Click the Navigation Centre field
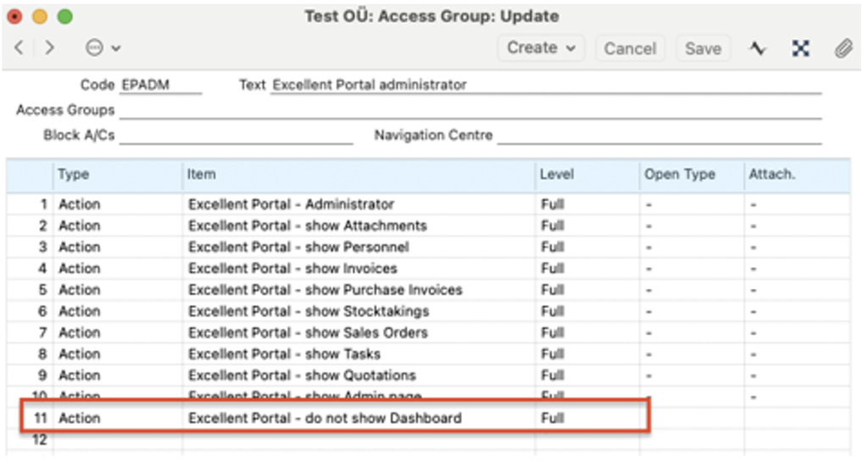868x466 pixels. 659,136
